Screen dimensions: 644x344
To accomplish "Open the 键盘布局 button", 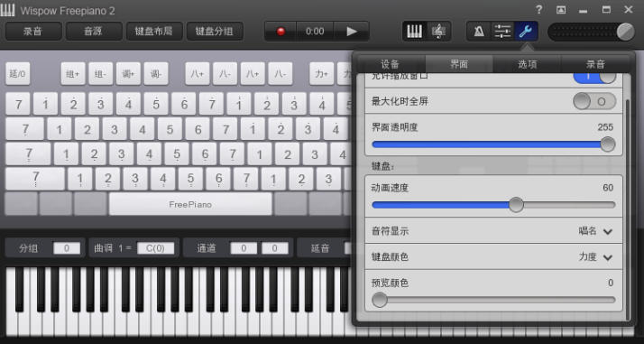I will click(x=154, y=32).
